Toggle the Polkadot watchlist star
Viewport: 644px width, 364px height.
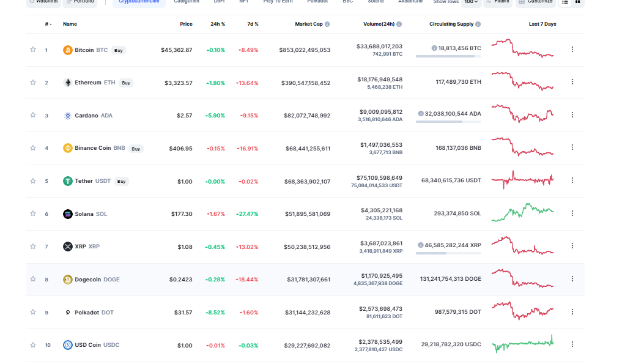coord(33,312)
